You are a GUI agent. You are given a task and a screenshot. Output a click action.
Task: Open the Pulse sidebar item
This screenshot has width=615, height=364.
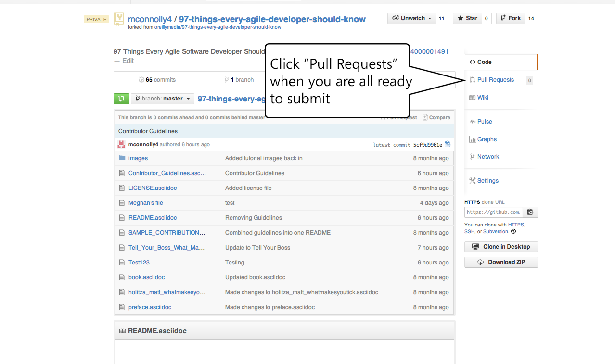pos(481,122)
